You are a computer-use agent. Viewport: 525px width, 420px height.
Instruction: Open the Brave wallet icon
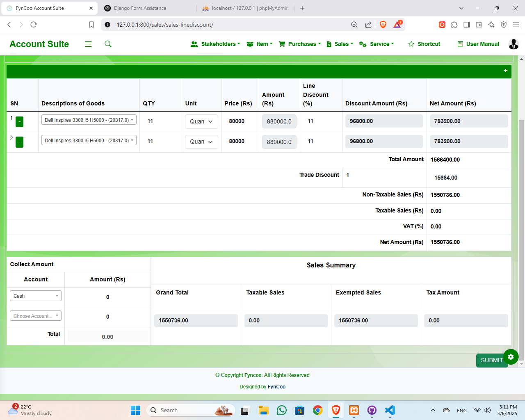coord(479,25)
